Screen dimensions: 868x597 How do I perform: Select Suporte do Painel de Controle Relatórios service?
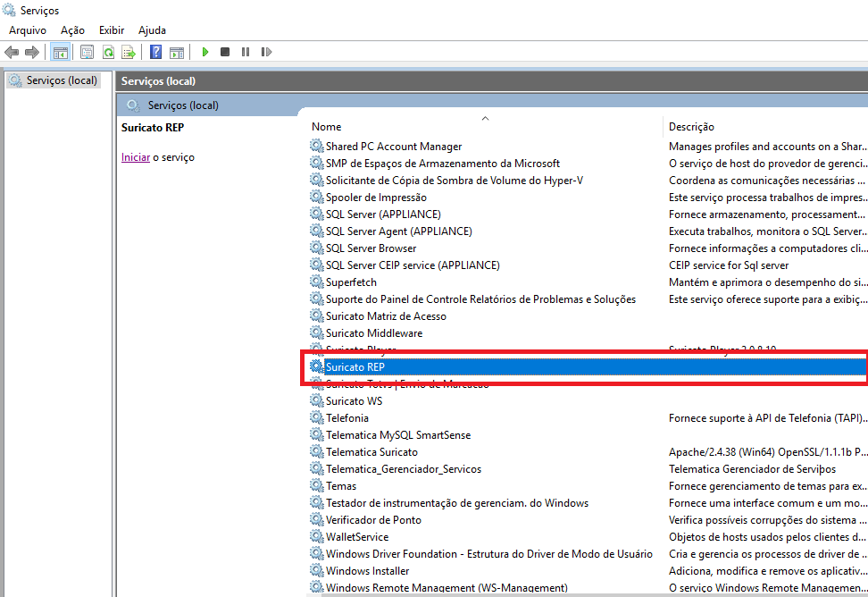[480, 299]
